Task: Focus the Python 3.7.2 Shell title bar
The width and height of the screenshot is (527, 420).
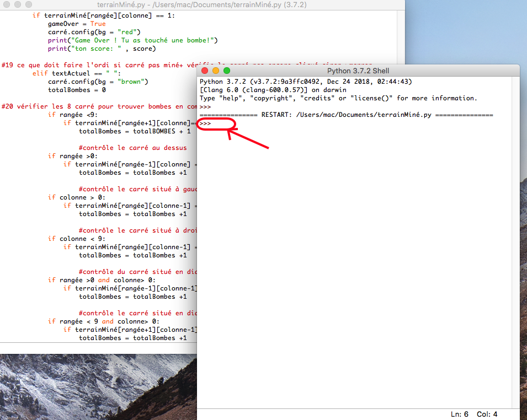Action: (359, 71)
